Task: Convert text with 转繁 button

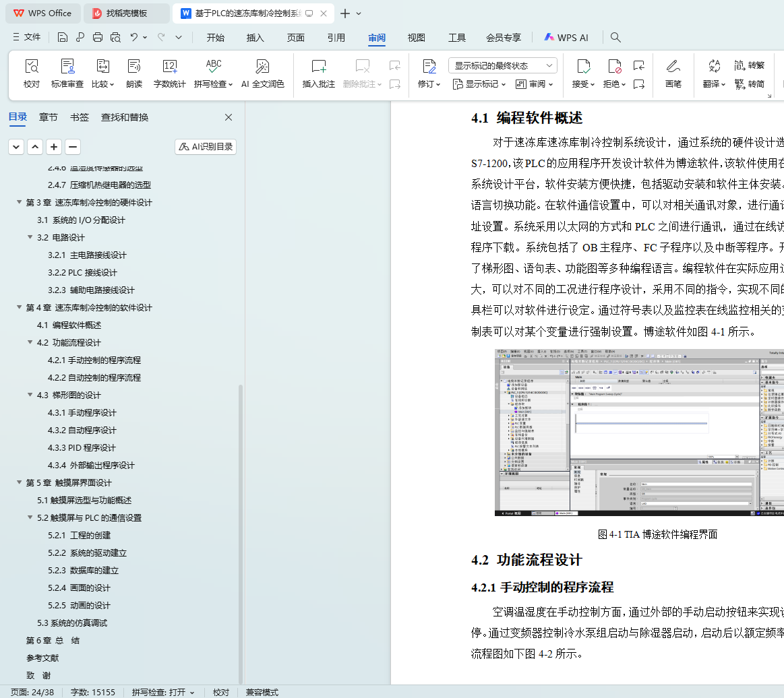Action: [x=750, y=65]
